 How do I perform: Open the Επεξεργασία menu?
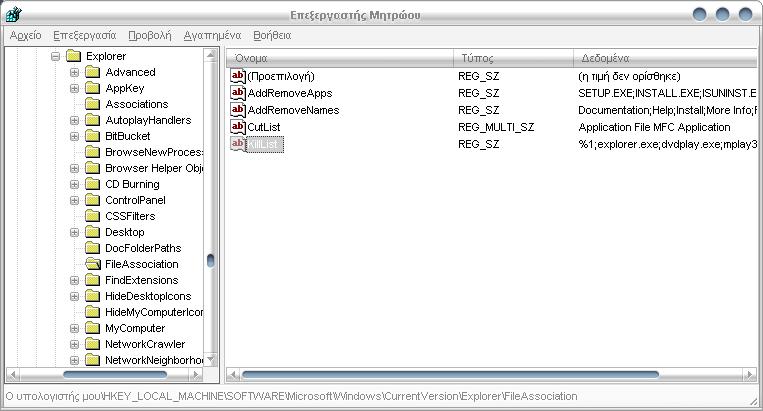tap(85, 36)
